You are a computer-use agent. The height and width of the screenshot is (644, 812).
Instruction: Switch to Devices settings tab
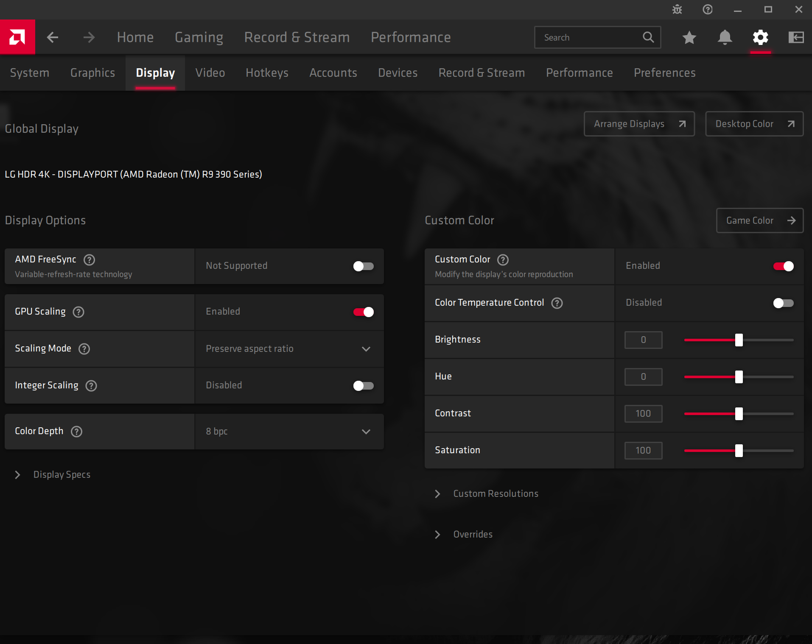pos(398,72)
